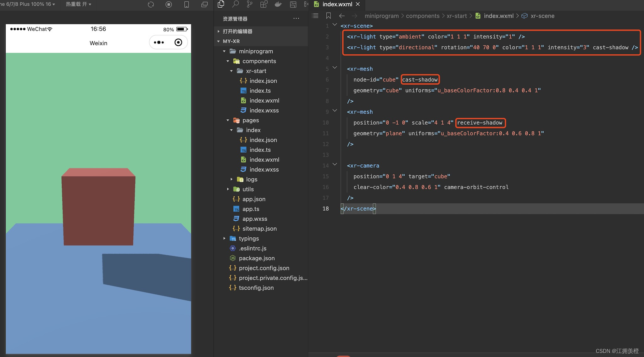Expand the logs folder
Viewport: 644px width, 357px height.
[251, 179]
